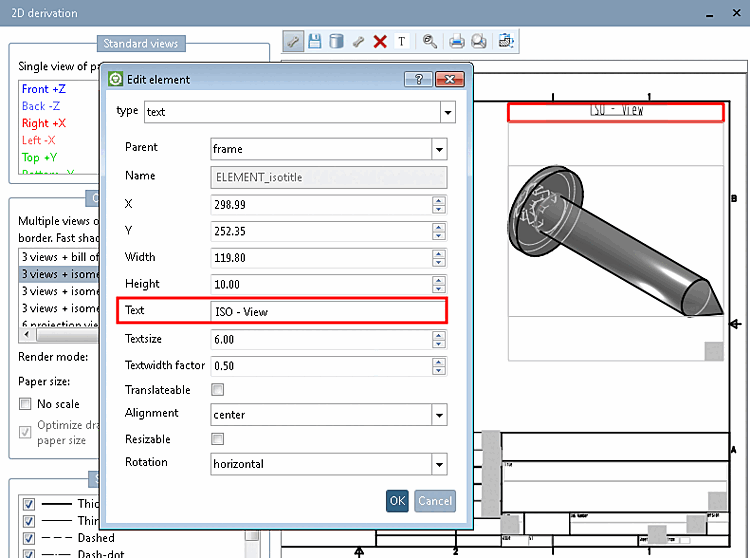This screenshot has width=750, height=558.
Task: Open print preview from the toolbar
Action: click(x=479, y=41)
